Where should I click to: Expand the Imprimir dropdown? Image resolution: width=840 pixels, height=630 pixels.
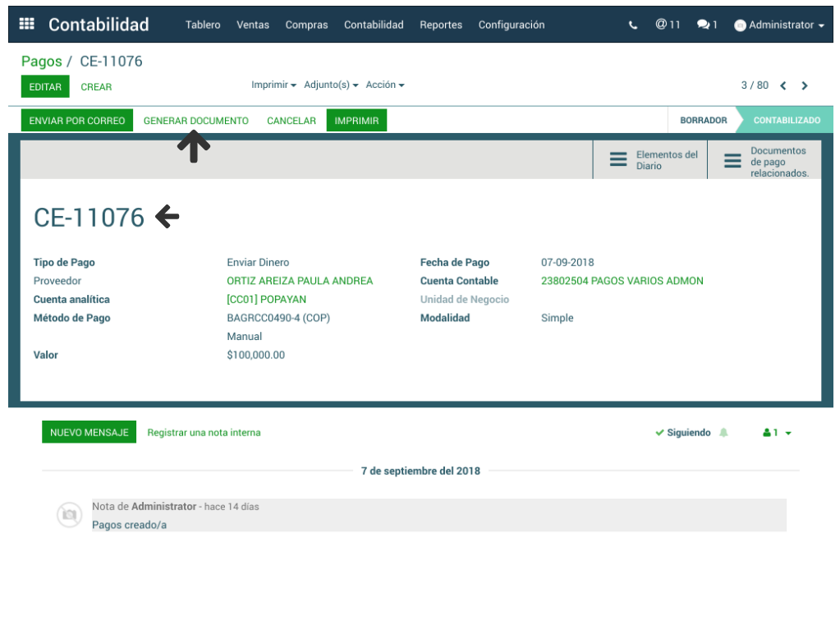click(273, 85)
